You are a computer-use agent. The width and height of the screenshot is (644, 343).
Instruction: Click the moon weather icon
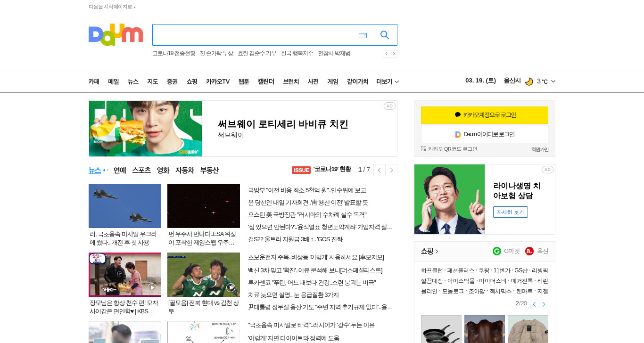click(529, 82)
